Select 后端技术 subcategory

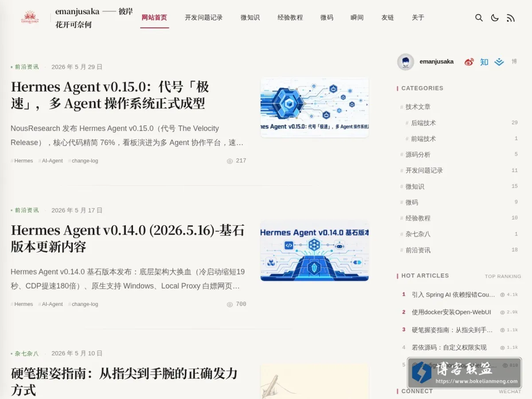[423, 123]
